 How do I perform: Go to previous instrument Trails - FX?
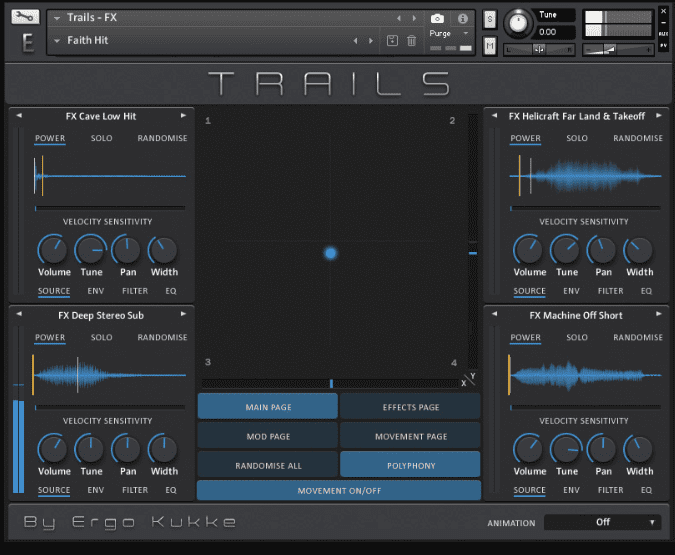(x=399, y=18)
